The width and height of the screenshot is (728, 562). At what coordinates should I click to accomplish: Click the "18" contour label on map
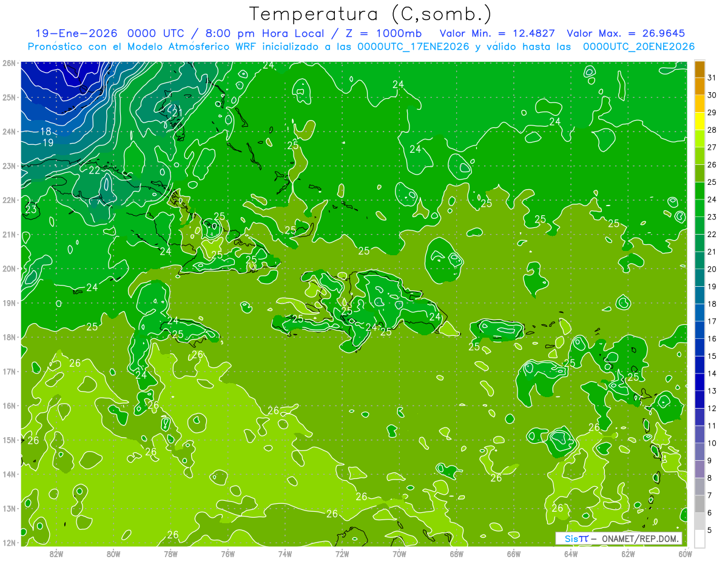[45, 132]
